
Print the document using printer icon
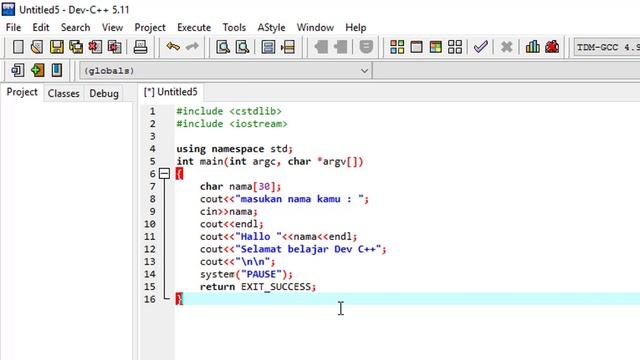[140, 47]
